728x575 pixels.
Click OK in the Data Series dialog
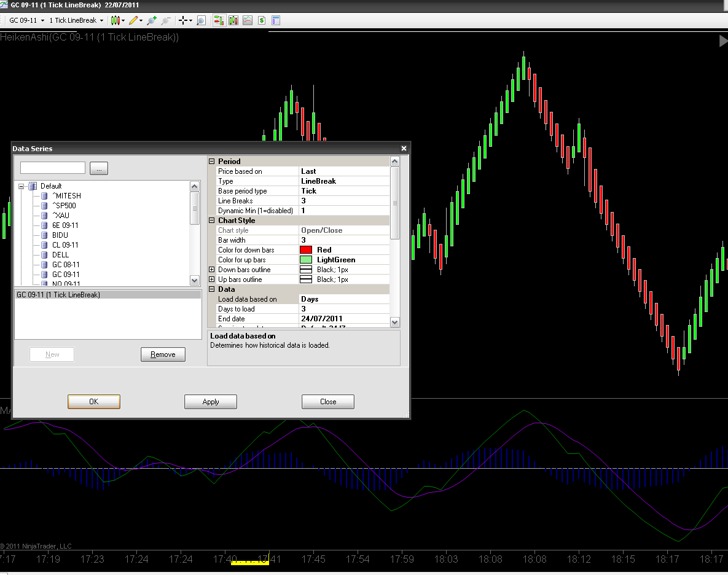[94, 401]
